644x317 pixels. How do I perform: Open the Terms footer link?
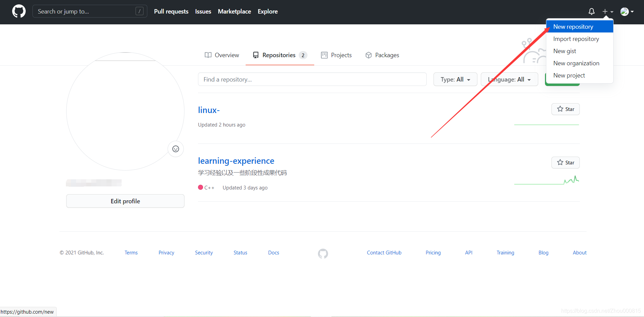131,253
